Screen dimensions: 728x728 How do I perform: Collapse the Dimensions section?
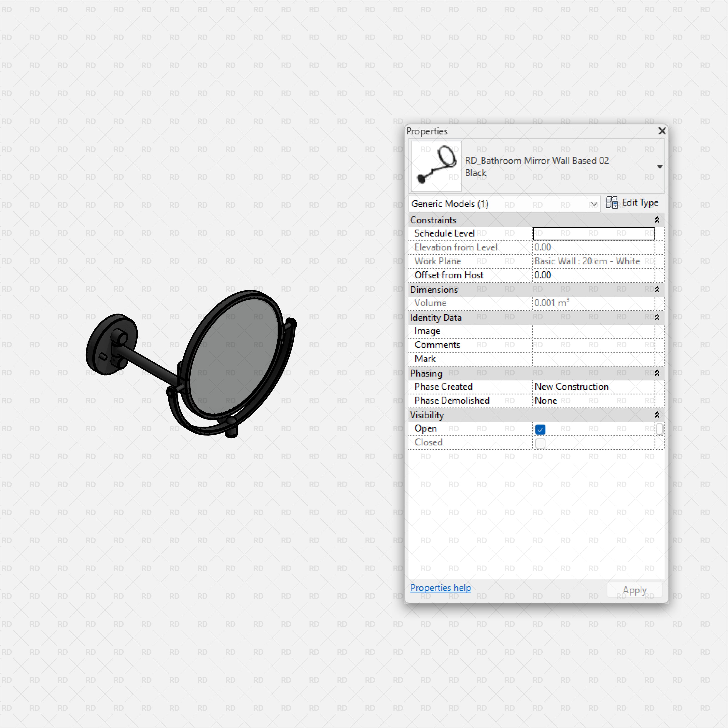tap(657, 289)
